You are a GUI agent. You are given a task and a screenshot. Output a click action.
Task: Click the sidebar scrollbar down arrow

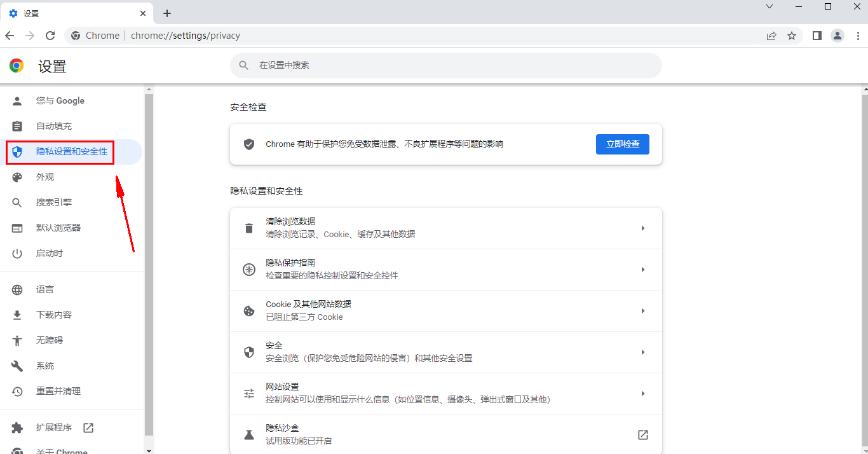click(x=149, y=450)
